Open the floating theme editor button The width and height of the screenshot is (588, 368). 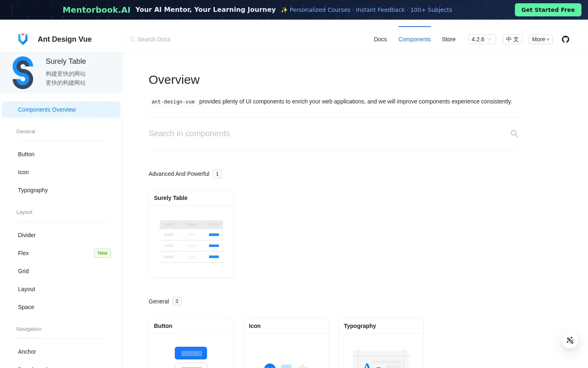coord(570,340)
